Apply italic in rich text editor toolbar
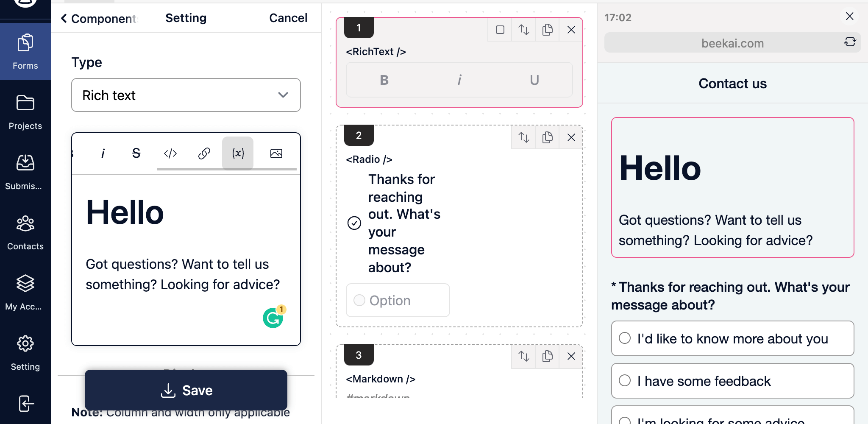868x424 pixels. pos(103,153)
